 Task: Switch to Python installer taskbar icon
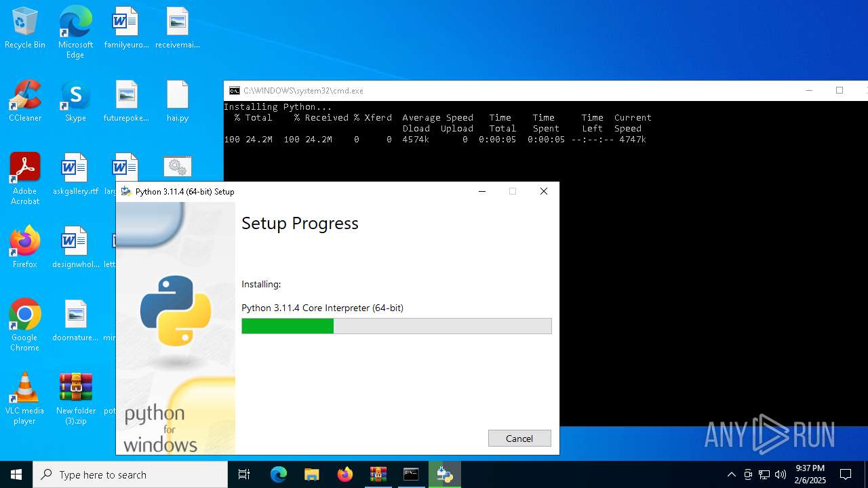445,474
